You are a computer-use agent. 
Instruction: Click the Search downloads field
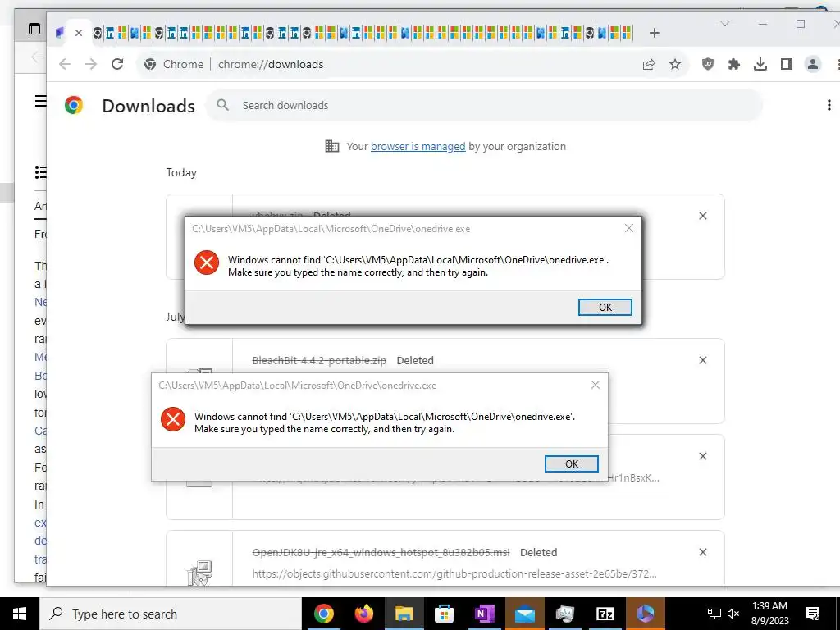[x=484, y=105]
